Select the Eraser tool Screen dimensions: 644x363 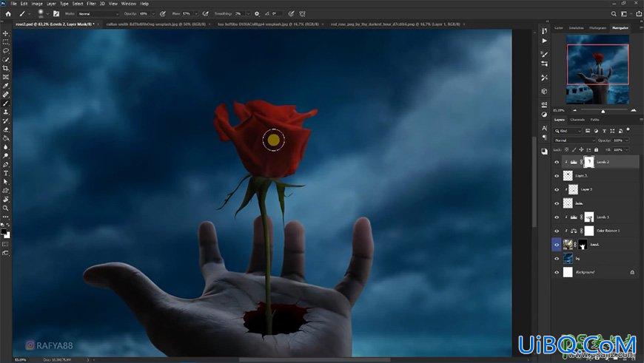[x=6, y=129]
